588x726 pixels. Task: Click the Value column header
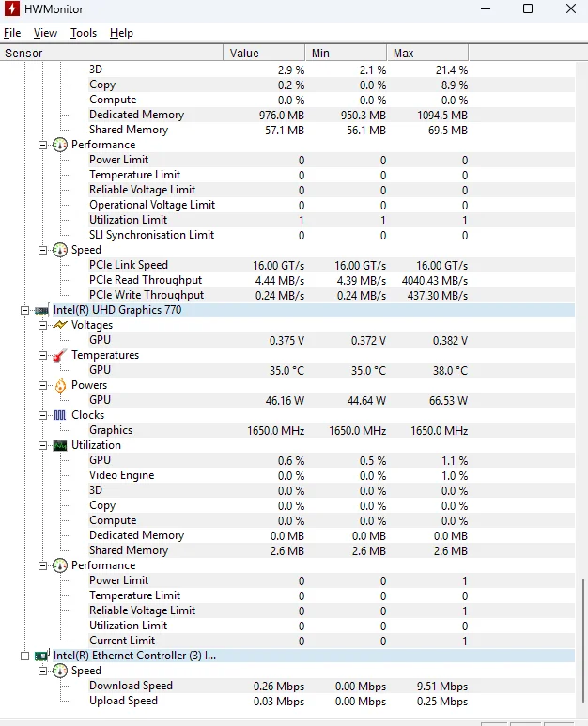tap(264, 53)
